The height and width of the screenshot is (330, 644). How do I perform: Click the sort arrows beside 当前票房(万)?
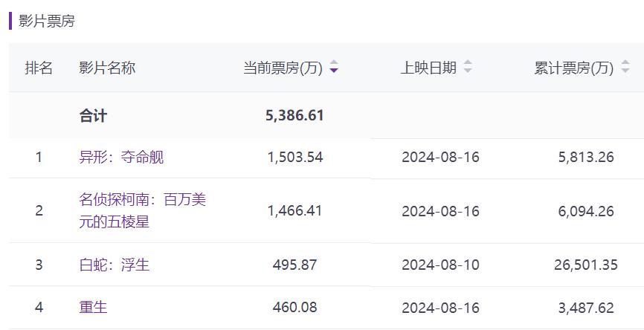click(x=334, y=68)
